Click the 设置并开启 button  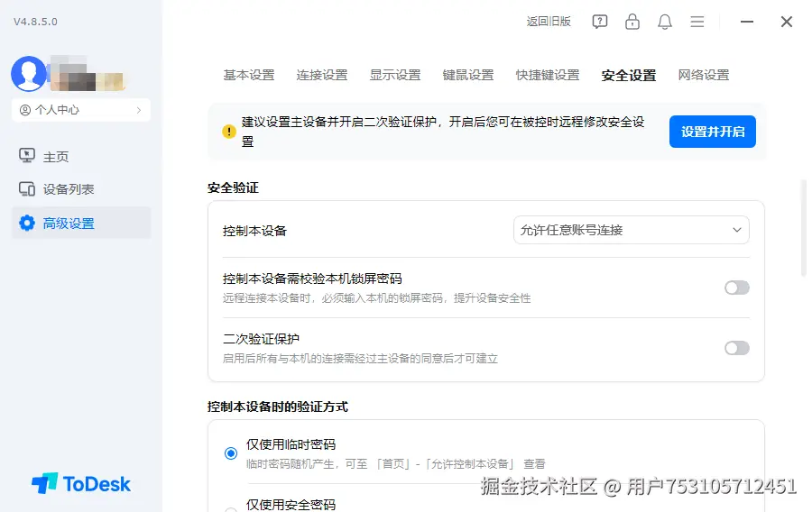tap(713, 132)
